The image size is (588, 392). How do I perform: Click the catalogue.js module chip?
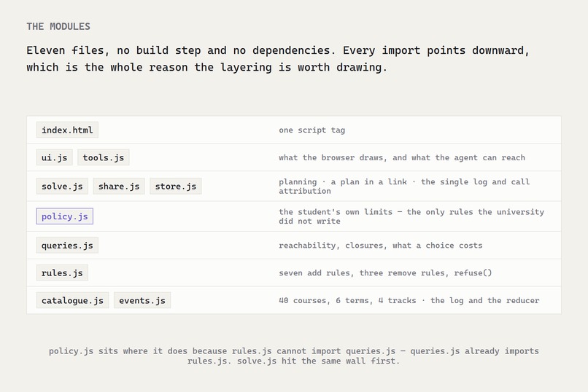point(72,300)
